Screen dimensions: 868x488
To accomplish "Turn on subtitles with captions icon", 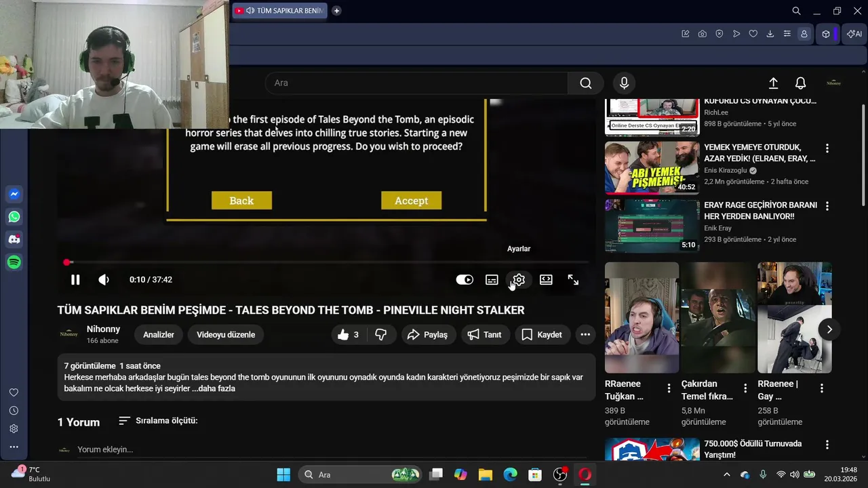I will [x=492, y=280].
